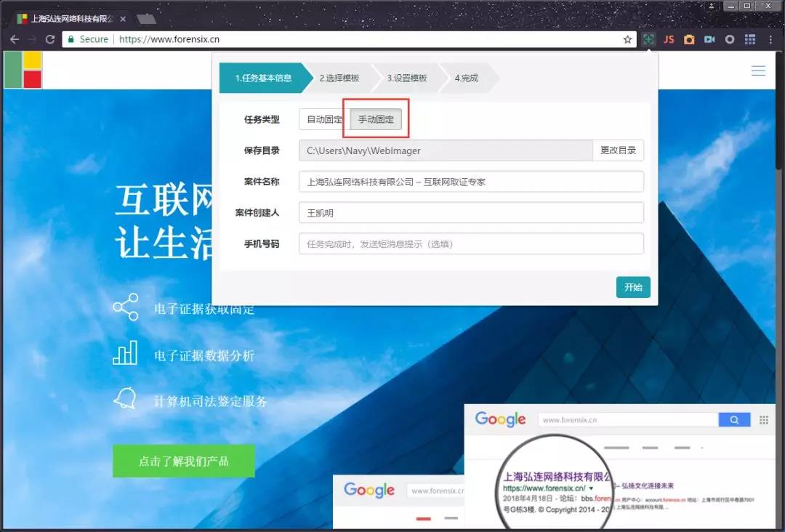Click the JS browser extension icon
The width and height of the screenshot is (785, 532).
click(x=668, y=39)
